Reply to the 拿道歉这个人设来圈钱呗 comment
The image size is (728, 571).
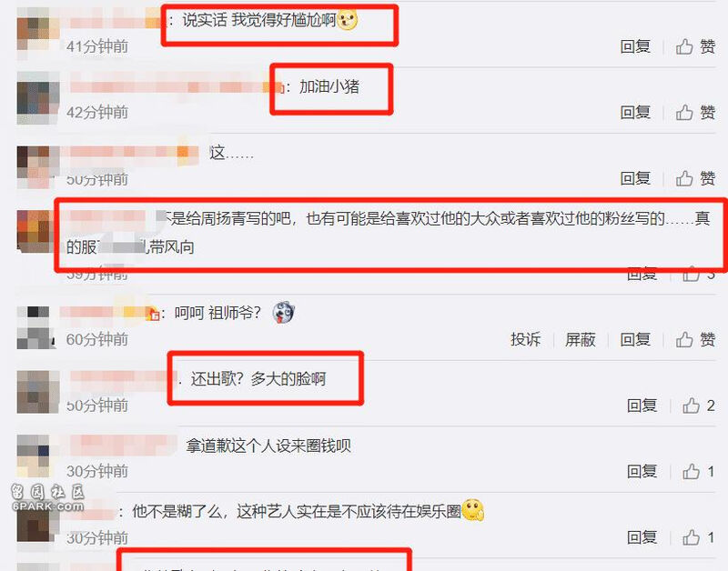(x=642, y=471)
